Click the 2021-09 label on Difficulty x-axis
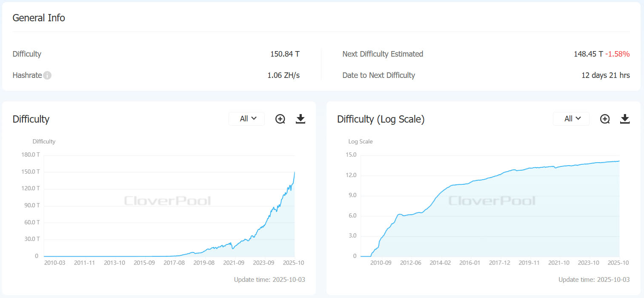644x298 pixels. [234, 263]
